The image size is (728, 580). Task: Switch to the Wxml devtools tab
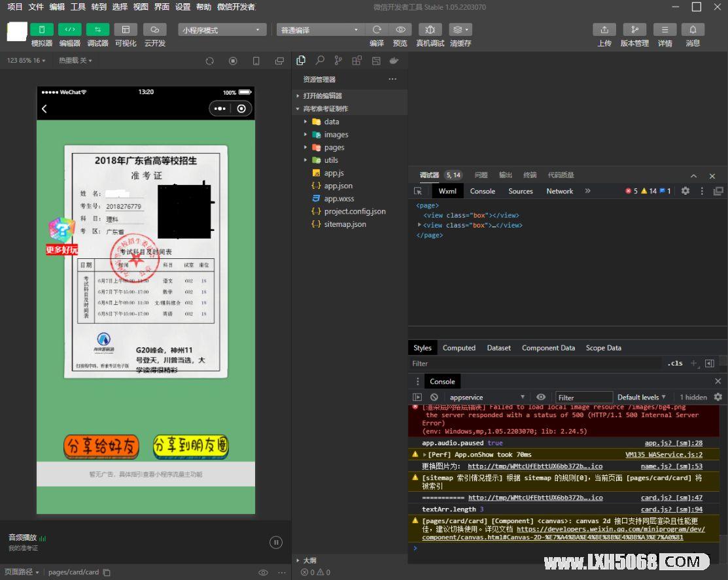(x=447, y=191)
